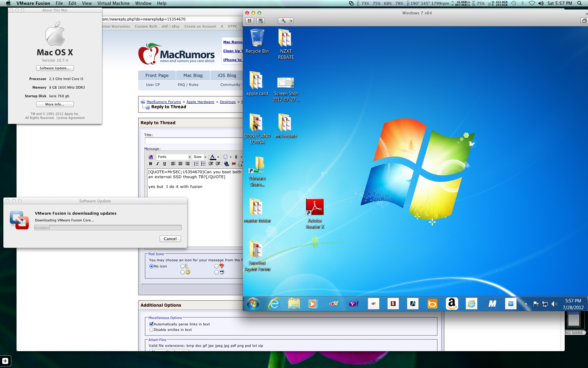Open the Virtual Machine menu
588x368 pixels.
pos(113,3)
